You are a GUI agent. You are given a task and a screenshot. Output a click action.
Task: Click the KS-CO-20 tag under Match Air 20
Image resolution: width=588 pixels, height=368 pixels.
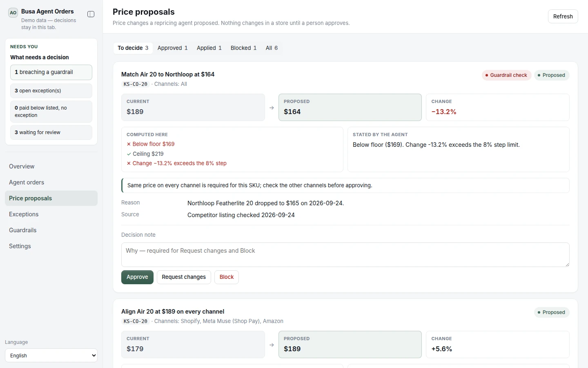136,84
